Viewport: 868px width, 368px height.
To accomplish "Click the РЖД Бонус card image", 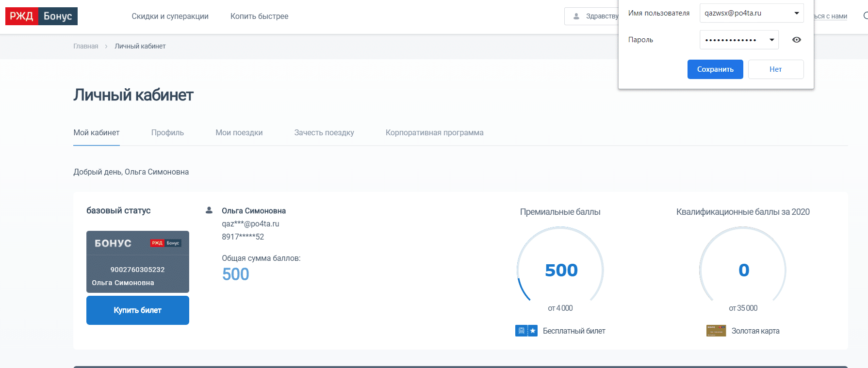I will click(x=138, y=262).
